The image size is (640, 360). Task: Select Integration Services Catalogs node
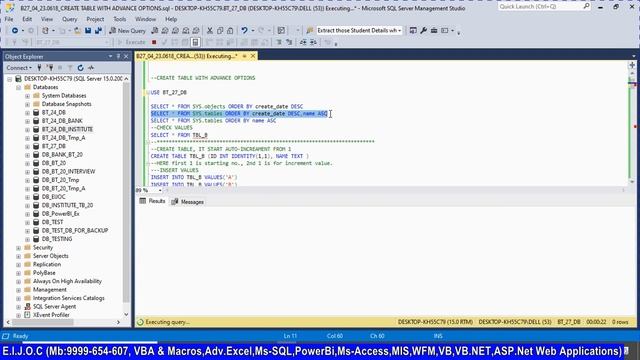pos(69,298)
